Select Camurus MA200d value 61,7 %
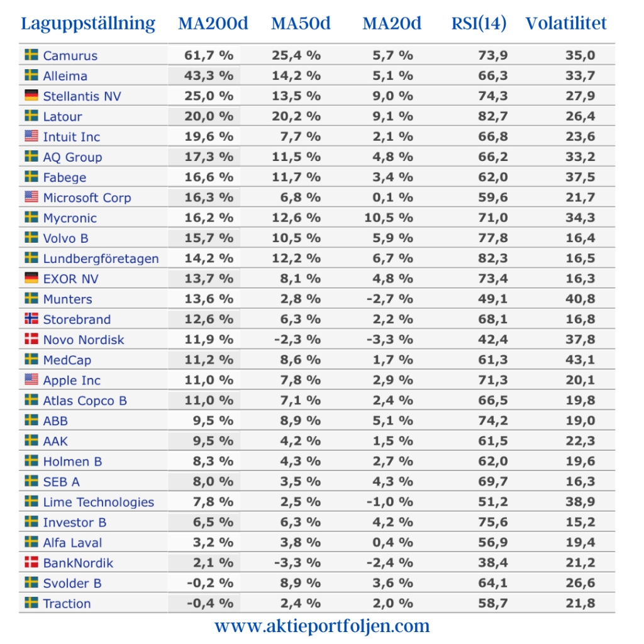 coord(208,55)
